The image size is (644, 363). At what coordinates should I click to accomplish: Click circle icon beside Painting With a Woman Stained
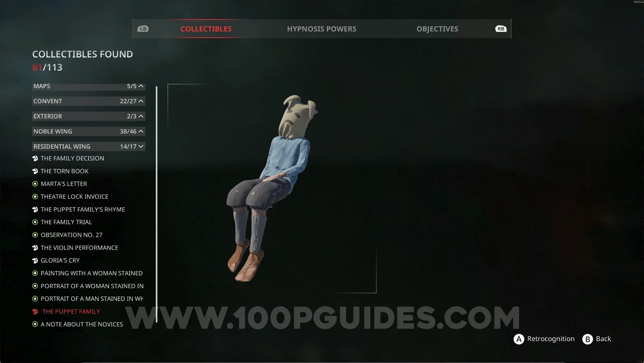click(35, 273)
